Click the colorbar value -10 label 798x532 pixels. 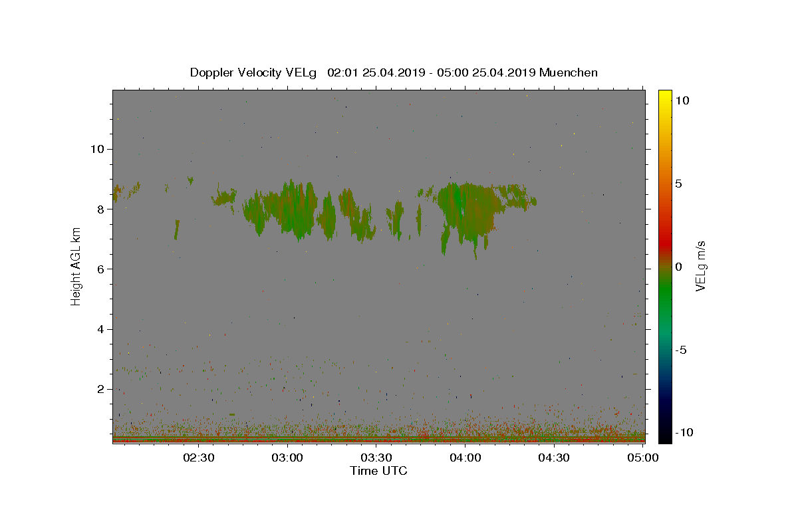(684, 432)
